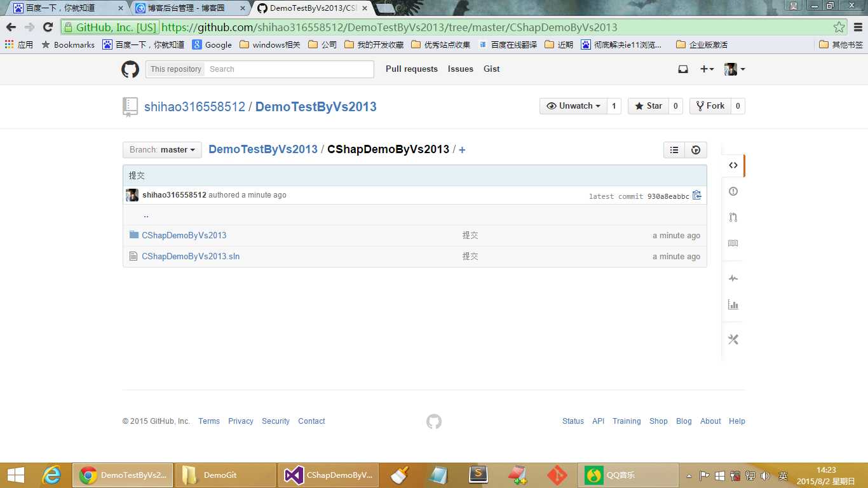The height and width of the screenshot is (488, 868).
Task: Open the windows相关 bookmarks folder
Action: pyautogui.click(x=270, y=44)
